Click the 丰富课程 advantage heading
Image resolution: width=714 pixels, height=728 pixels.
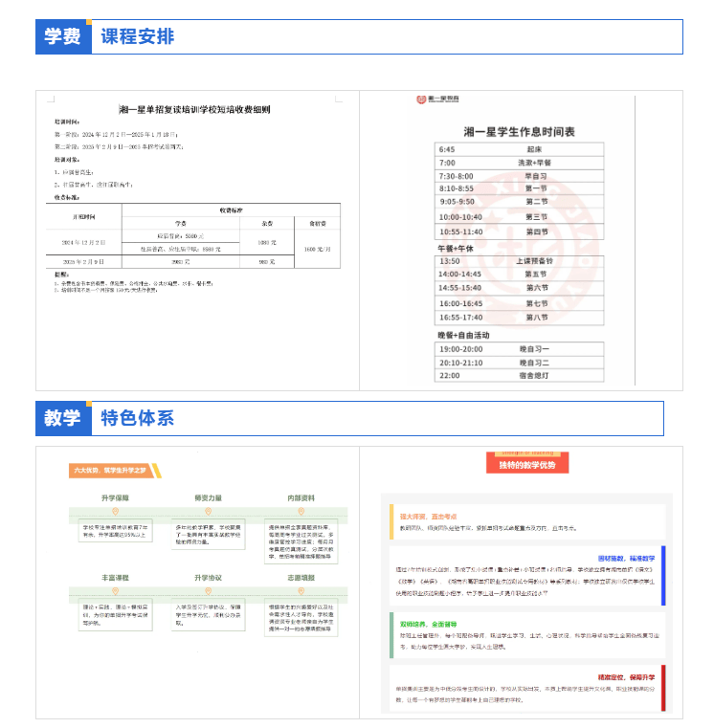point(115,578)
